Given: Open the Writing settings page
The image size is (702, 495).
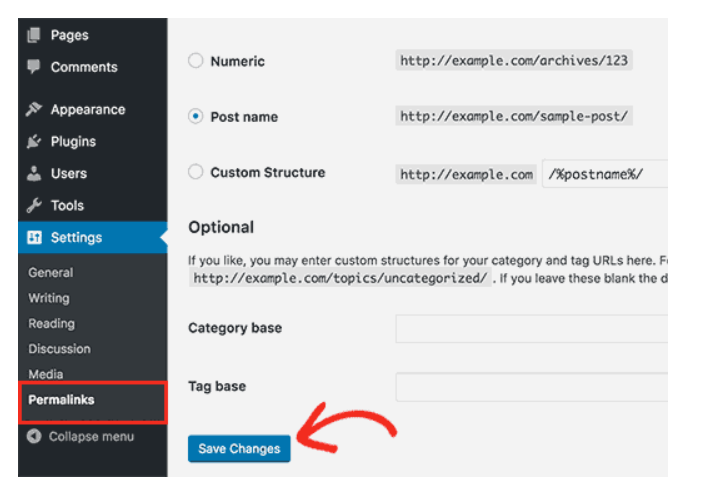Looking at the screenshot, I should (x=48, y=298).
